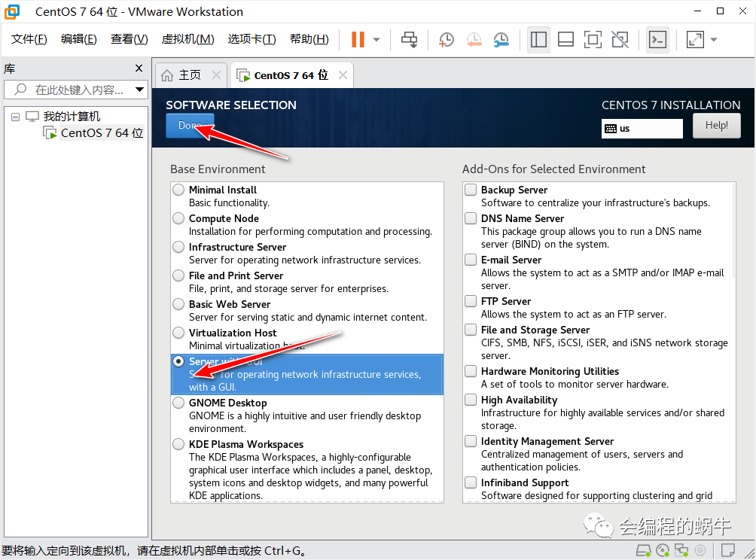
Task: Open the 编辑(E) menu
Action: click(x=78, y=39)
